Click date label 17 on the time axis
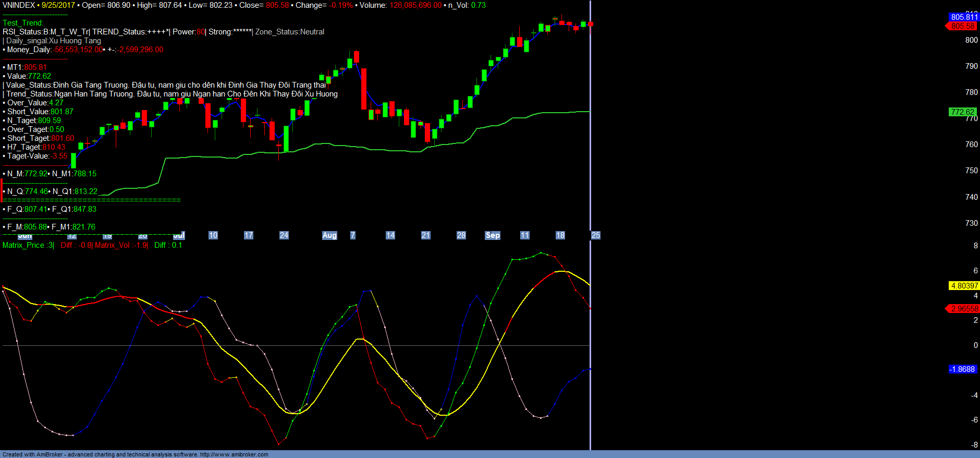980x458 pixels. pos(249,235)
